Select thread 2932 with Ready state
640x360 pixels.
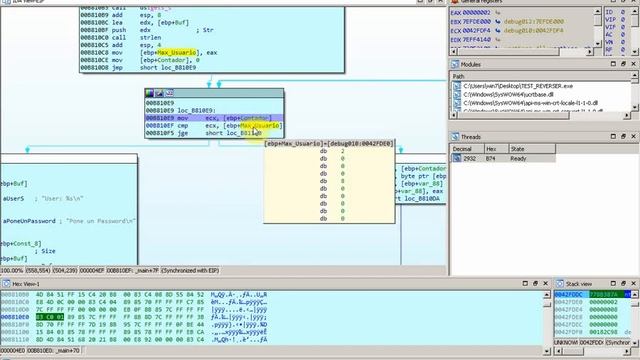[503, 158]
